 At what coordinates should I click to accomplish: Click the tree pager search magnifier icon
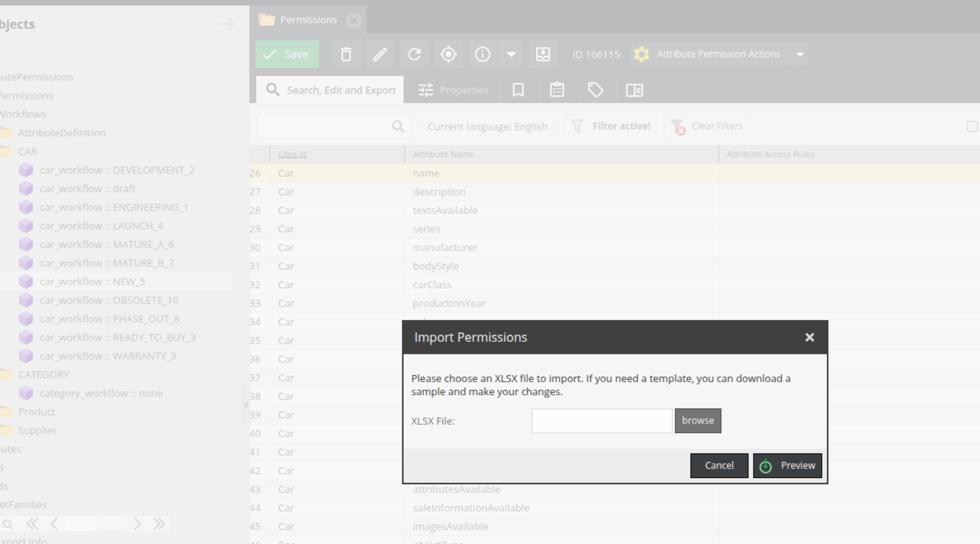pos(8,524)
